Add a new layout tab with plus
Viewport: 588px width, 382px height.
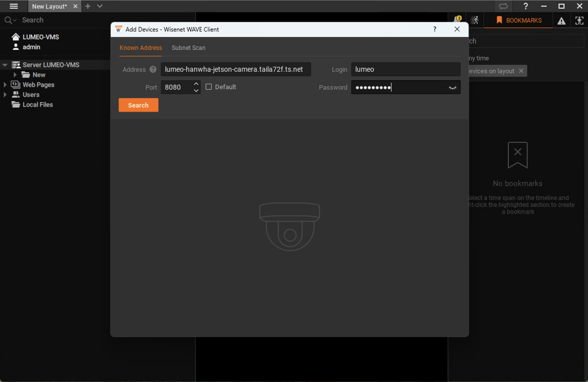(88, 6)
